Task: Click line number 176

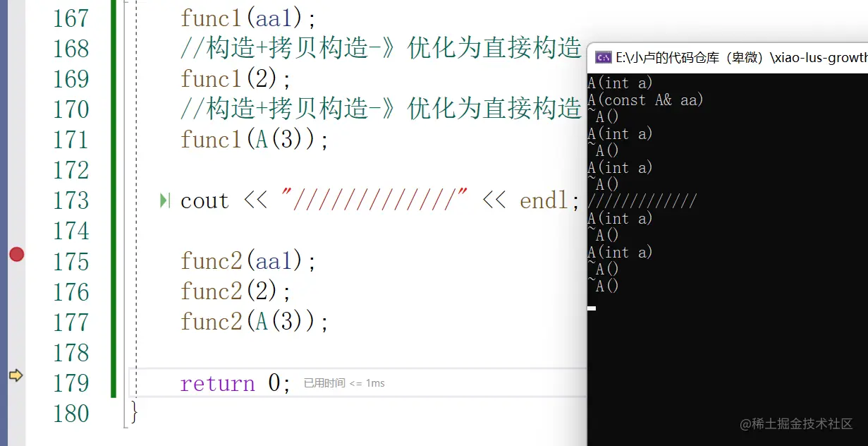Action: pyautogui.click(x=71, y=292)
